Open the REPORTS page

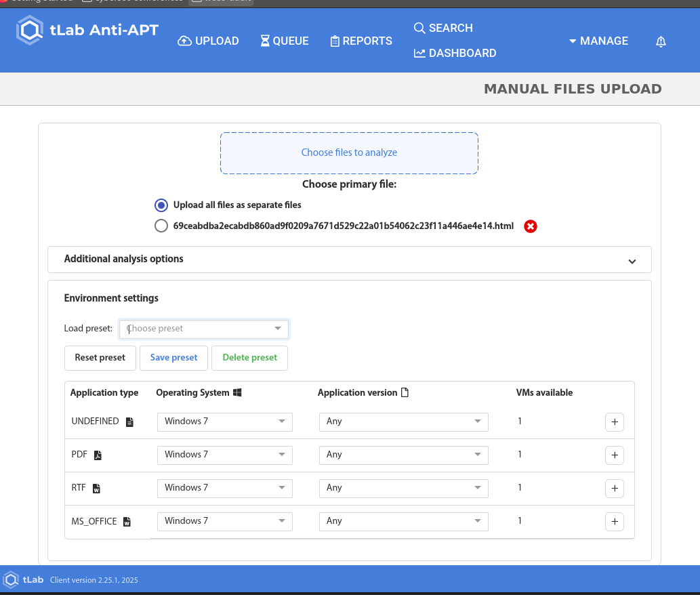(x=361, y=41)
